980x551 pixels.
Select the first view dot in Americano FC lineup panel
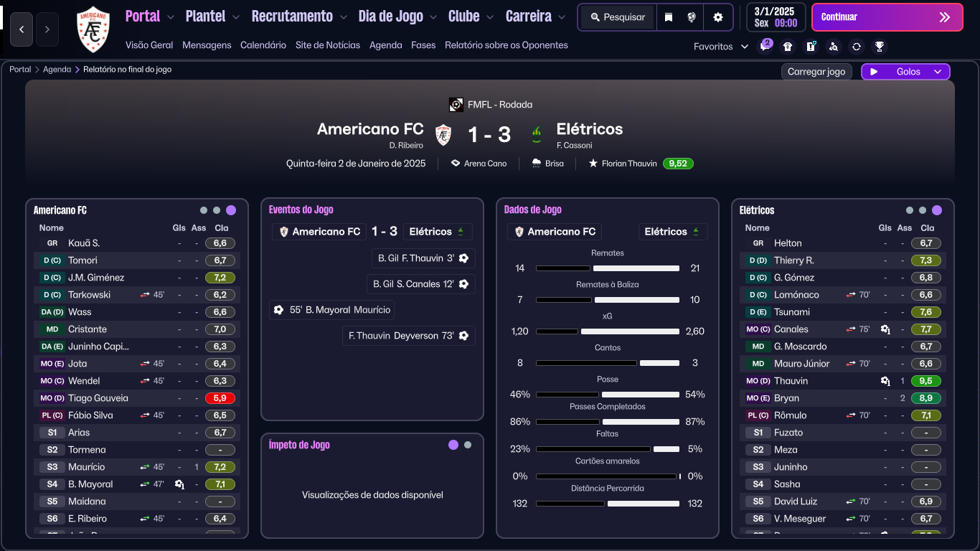204,210
